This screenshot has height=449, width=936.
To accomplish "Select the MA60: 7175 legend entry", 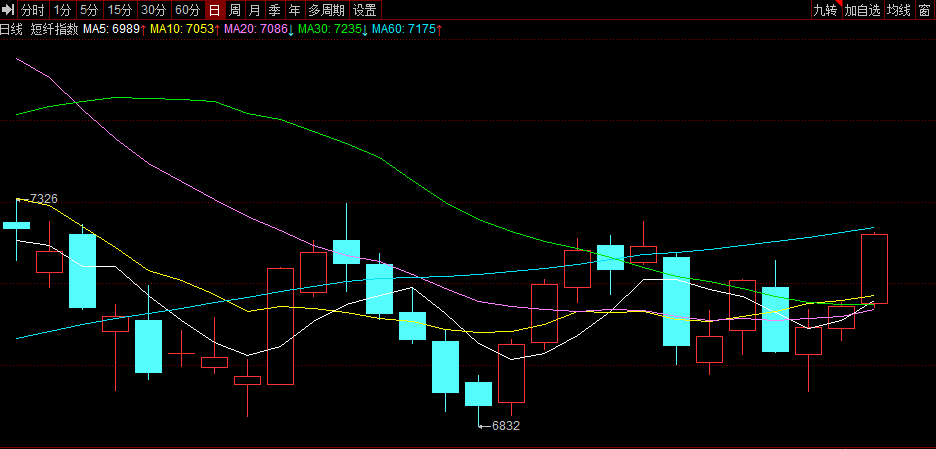I will click(x=407, y=29).
